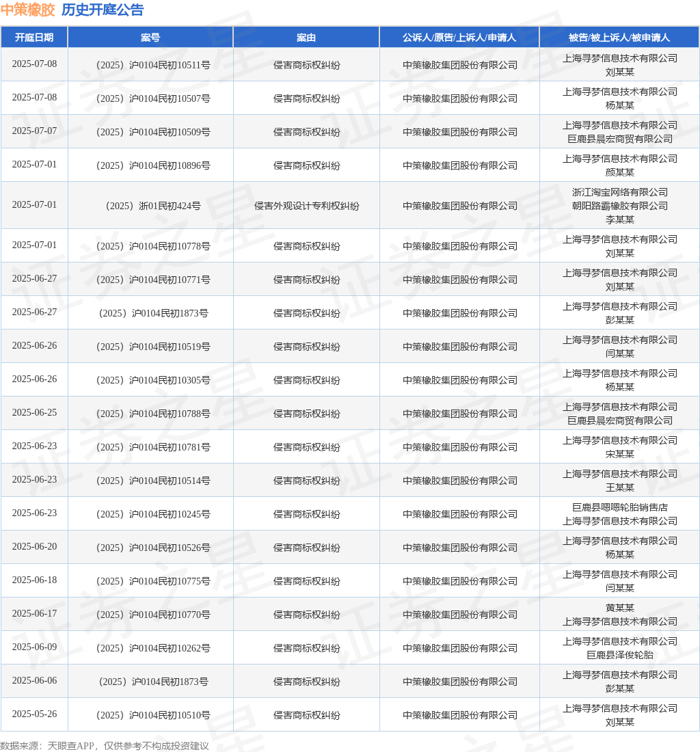Viewport: 700px width, 752px height.
Task: Click the 被告/被上诉人/被申请人 column header
Action: [619, 38]
